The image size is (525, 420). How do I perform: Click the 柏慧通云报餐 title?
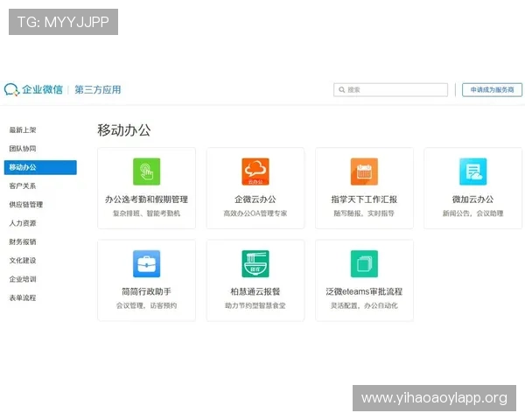(x=255, y=291)
